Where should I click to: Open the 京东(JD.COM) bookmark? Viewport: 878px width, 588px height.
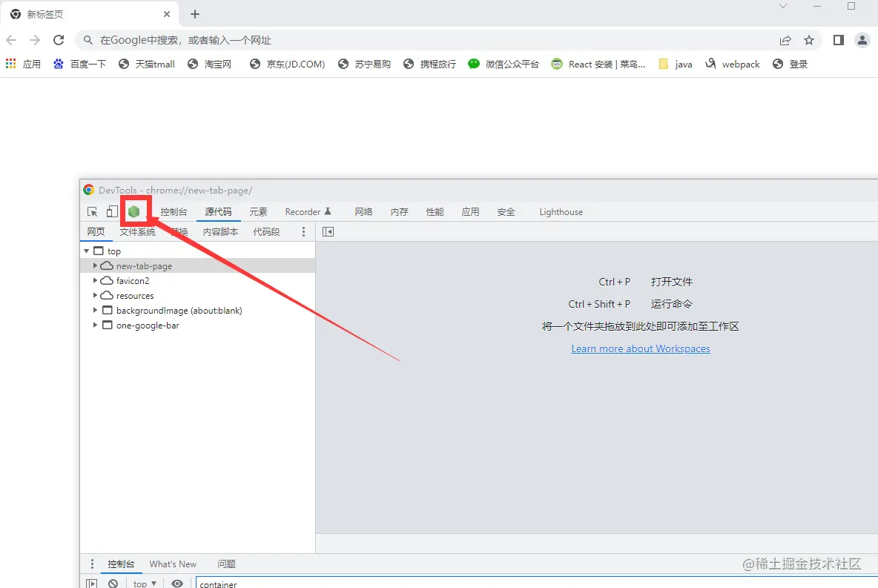[287, 64]
